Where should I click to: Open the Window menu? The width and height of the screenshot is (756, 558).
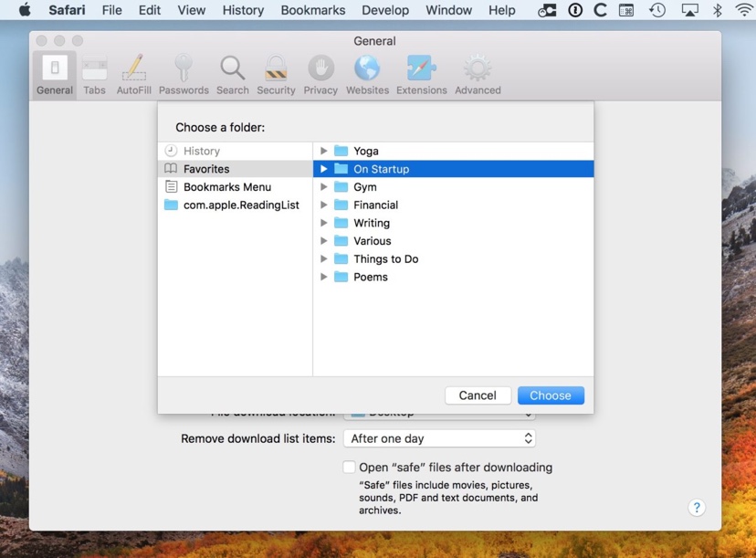(x=448, y=10)
